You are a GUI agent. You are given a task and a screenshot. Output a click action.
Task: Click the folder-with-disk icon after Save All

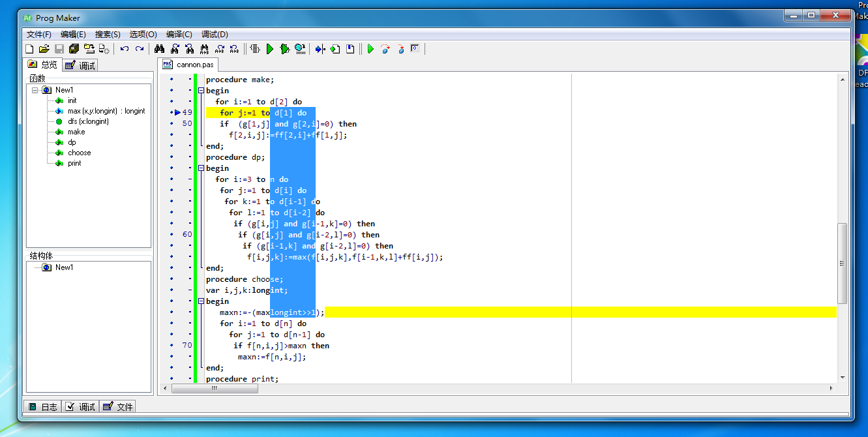89,49
